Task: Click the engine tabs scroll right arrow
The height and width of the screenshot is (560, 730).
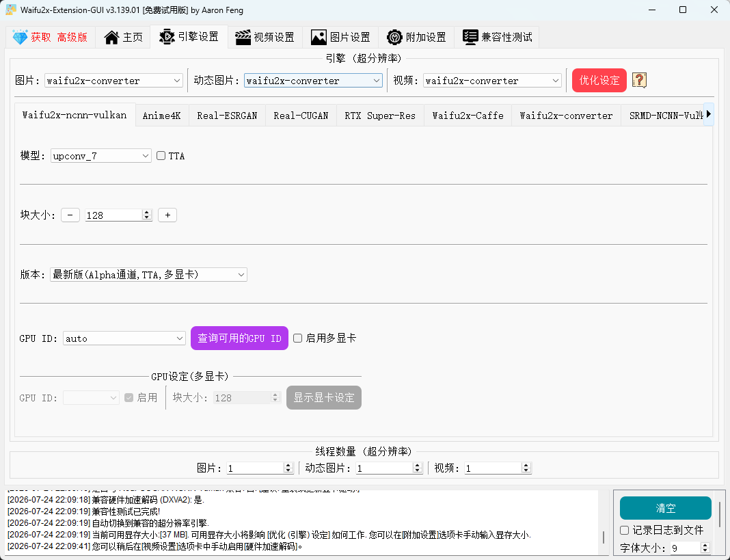Action: (x=709, y=114)
